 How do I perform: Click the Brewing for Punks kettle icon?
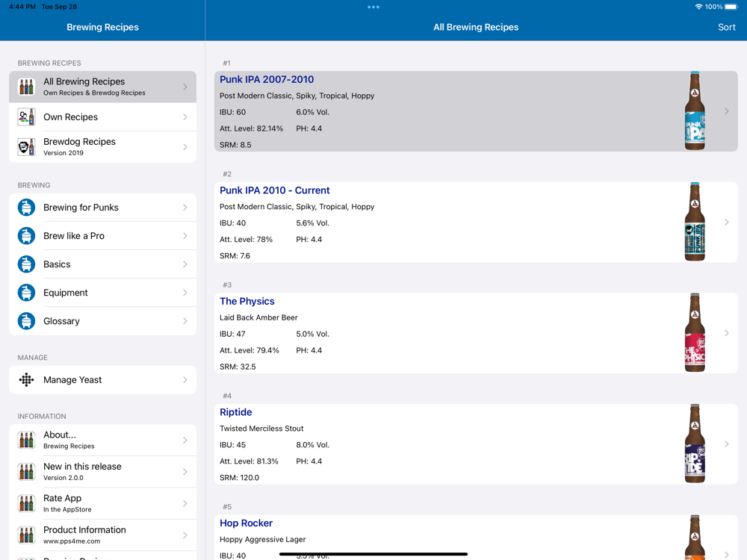click(26, 208)
